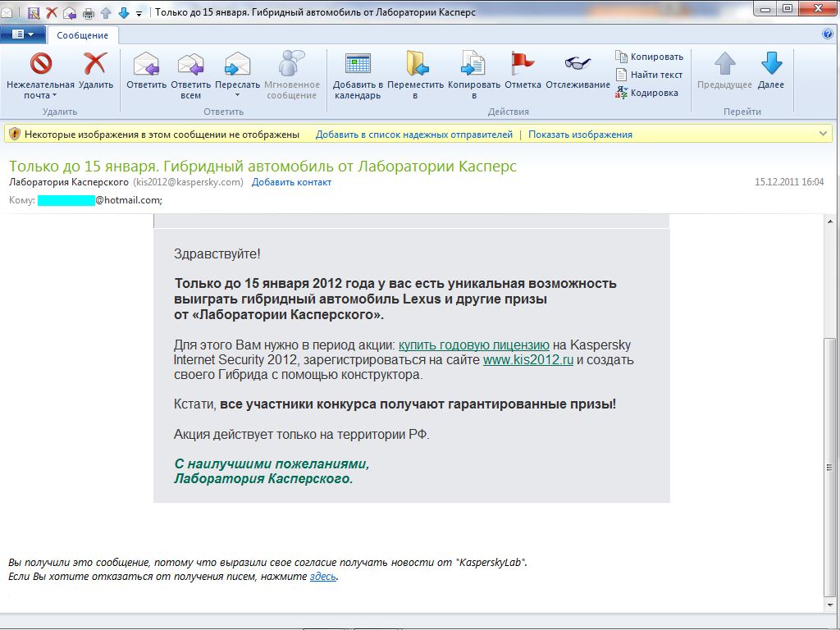Click the здесь unsubscribe link

(x=323, y=577)
